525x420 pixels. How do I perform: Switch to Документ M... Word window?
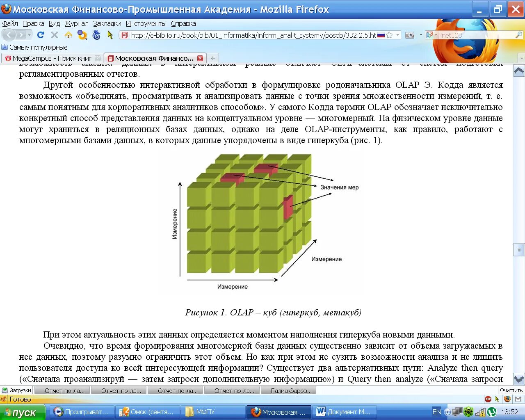[344, 412]
